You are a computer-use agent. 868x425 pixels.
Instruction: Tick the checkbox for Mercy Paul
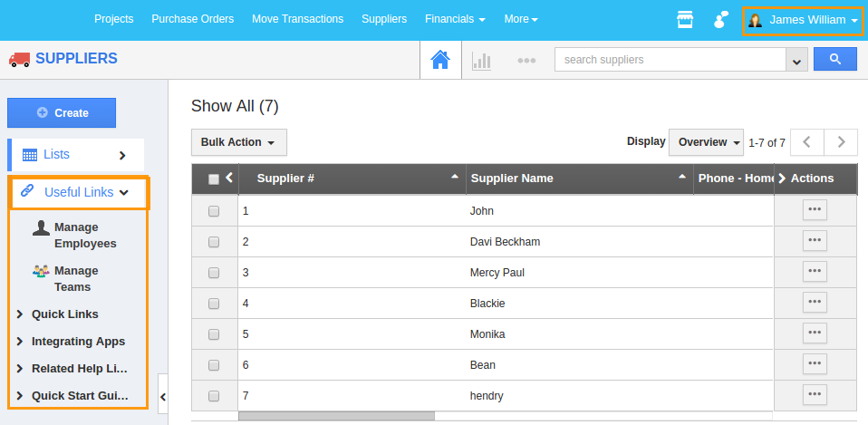(x=214, y=273)
